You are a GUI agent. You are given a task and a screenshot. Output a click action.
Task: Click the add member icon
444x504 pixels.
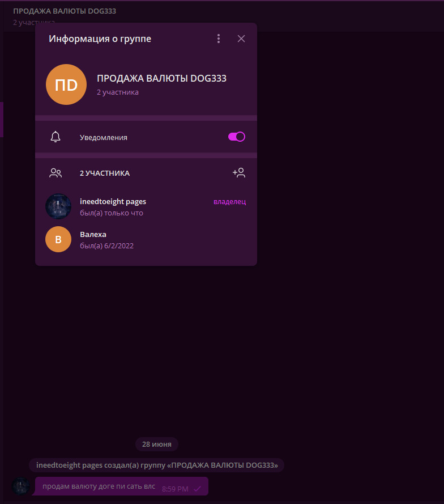pos(239,173)
